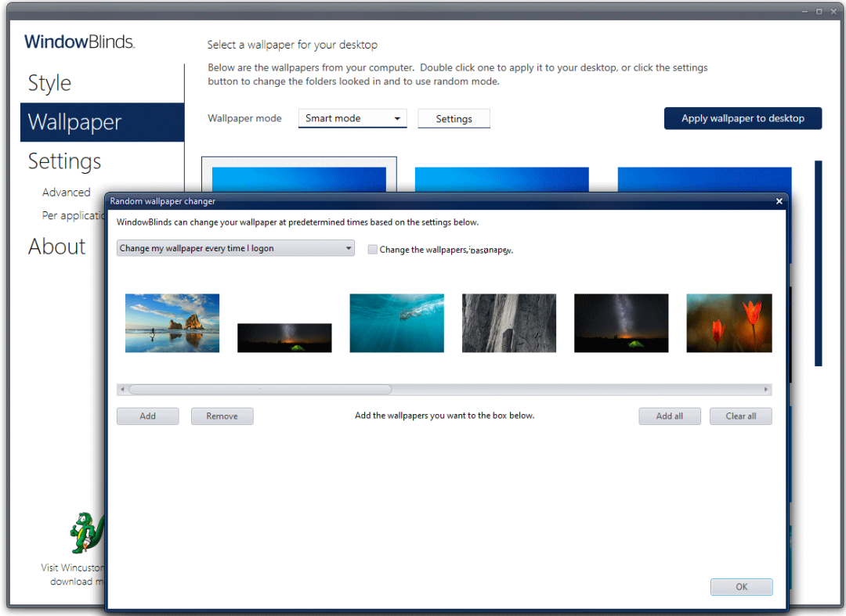Click the green gecko Wincustomize mascot icon
Viewport: 846px width, 616px height.
87,532
